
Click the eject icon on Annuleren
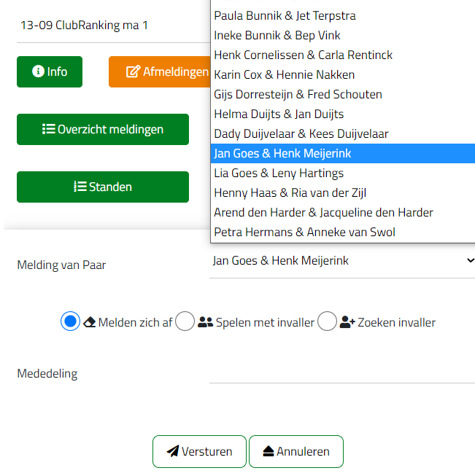tap(269, 451)
